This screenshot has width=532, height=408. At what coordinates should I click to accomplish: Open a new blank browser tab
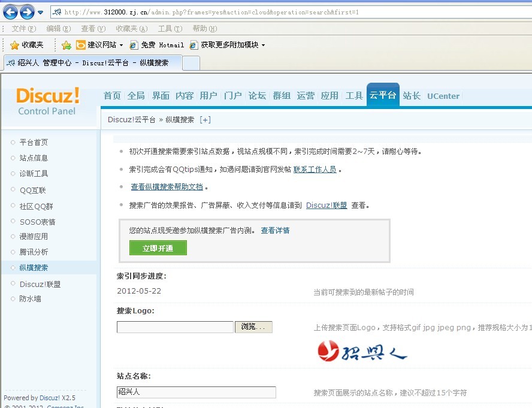191,64
